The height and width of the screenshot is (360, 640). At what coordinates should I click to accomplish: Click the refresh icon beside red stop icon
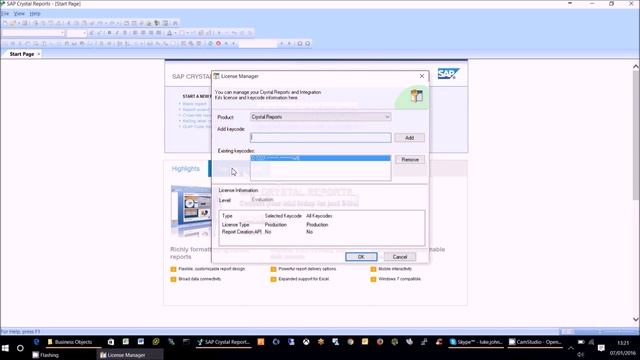211,43
